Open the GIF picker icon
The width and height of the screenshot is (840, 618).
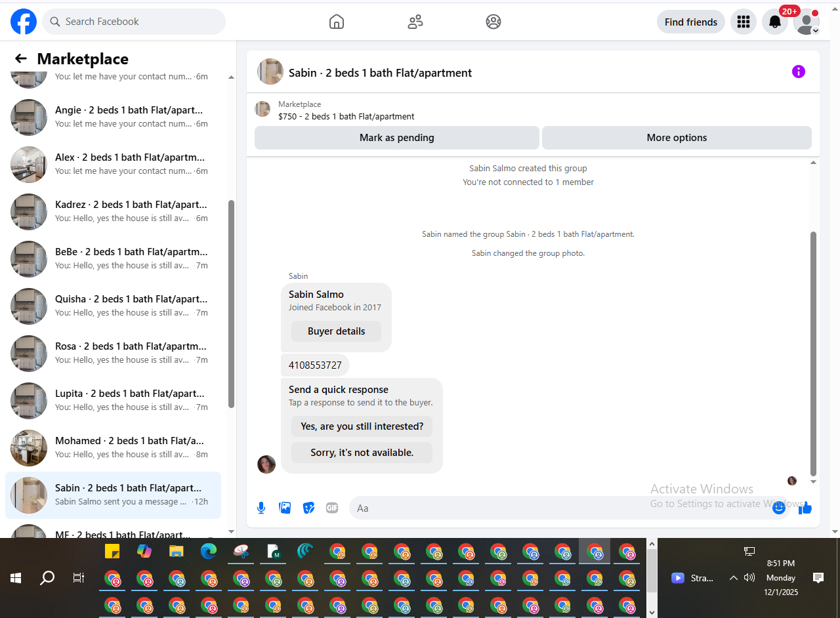[x=332, y=508]
